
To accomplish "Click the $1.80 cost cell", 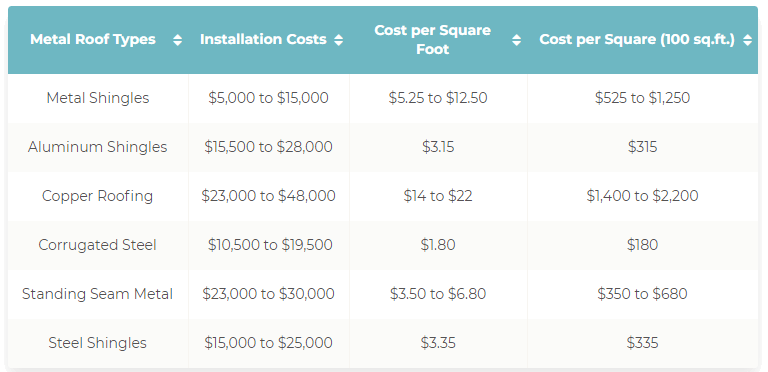I will point(438,245).
